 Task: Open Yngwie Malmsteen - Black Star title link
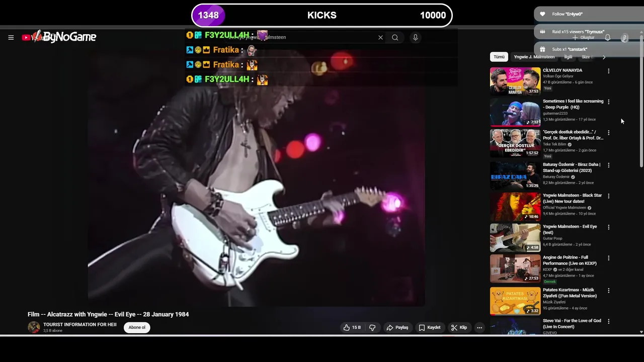point(572,198)
